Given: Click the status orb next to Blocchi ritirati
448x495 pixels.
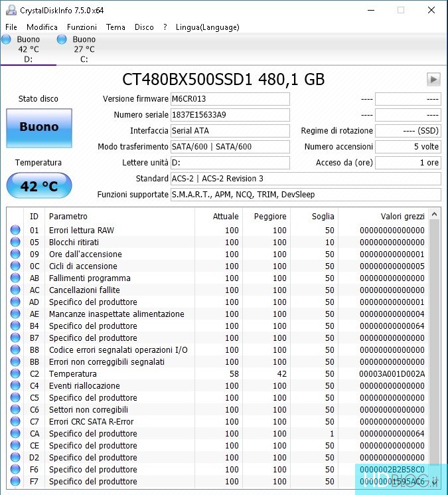Looking at the screenshot, I should tap(15, 243).
